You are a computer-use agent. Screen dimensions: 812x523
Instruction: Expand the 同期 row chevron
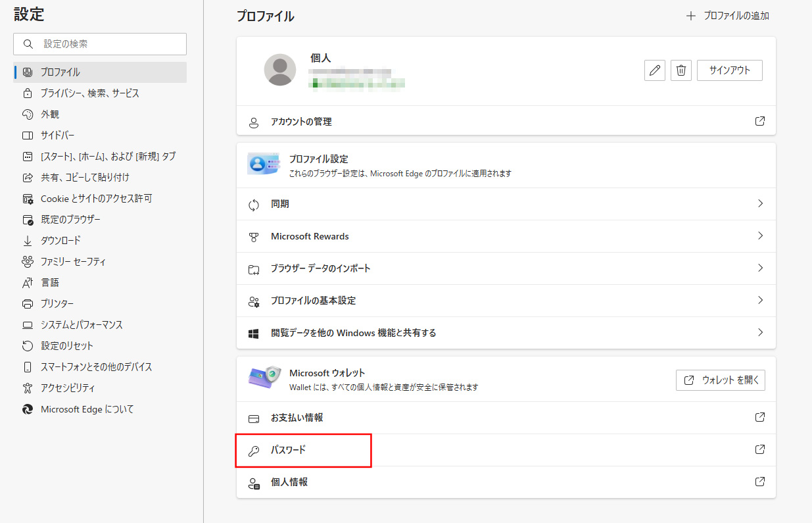point(760,204)
